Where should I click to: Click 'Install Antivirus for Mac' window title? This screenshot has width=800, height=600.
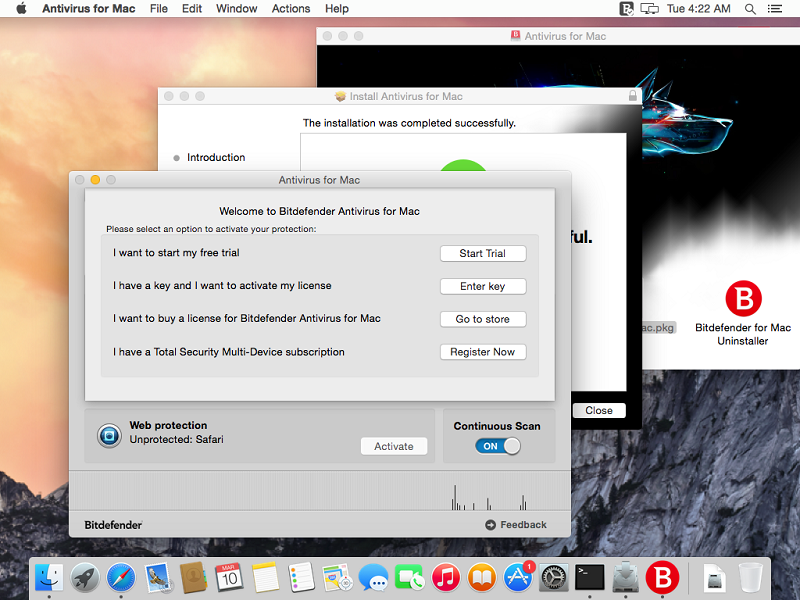pos(406,96)
